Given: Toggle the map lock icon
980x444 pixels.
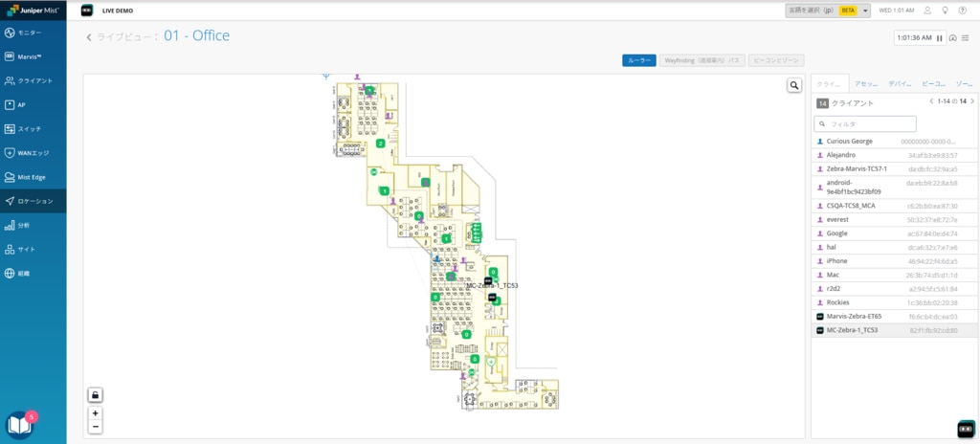Looking at the screenshot, I should tap(96, 394).
